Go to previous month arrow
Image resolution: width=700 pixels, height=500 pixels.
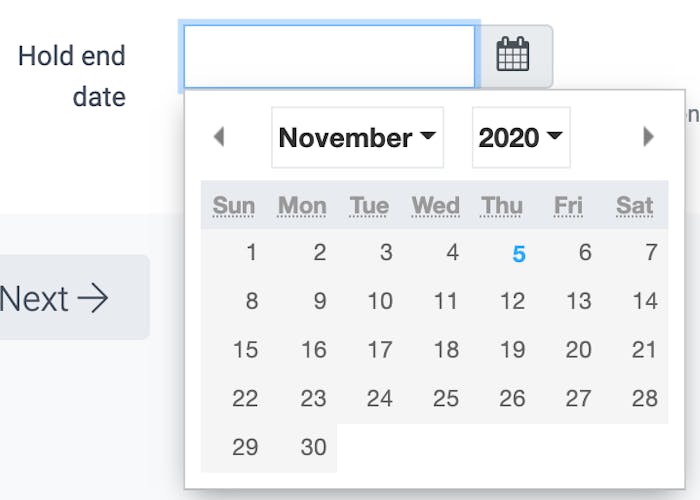click(219, 137)
